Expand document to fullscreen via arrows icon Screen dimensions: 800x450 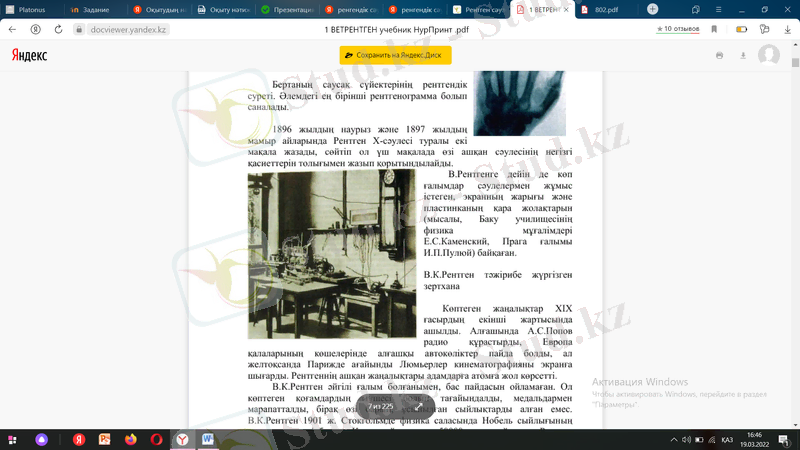pos(418,407)
